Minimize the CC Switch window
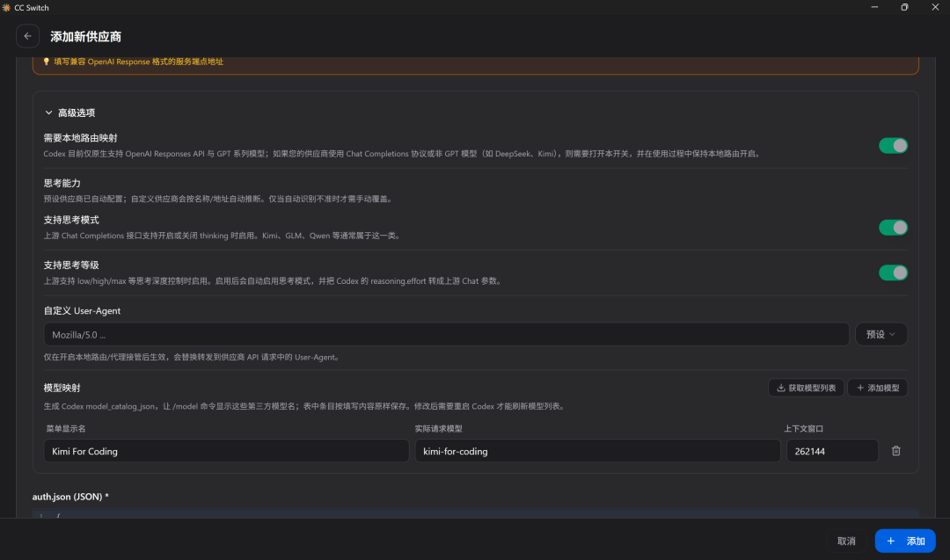Viewport: 950px width, 560px height. coord(874,7)
